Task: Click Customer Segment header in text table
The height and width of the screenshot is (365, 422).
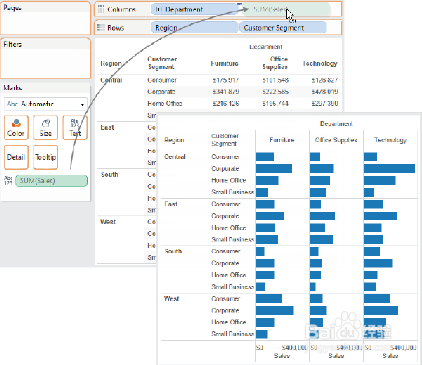Action: pyautogui.click(x=162, y=63)
